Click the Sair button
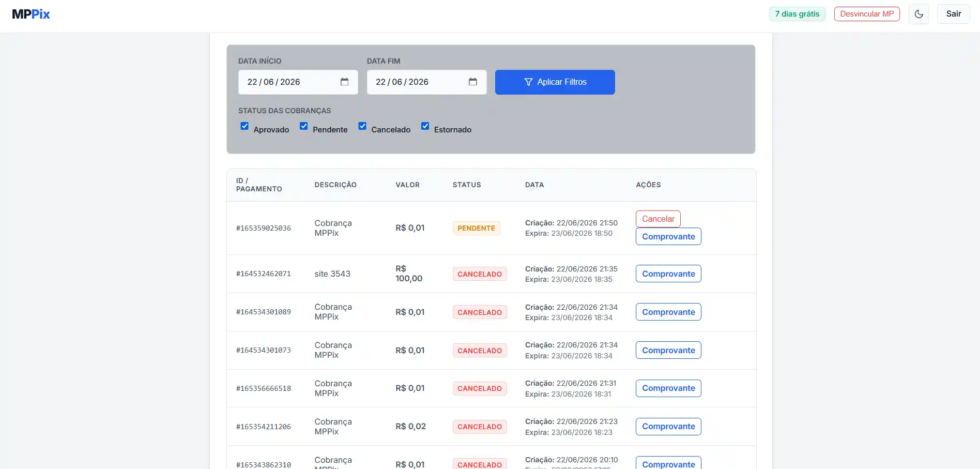Viewport: 980px width, 469px height. [x=953, y=14]
